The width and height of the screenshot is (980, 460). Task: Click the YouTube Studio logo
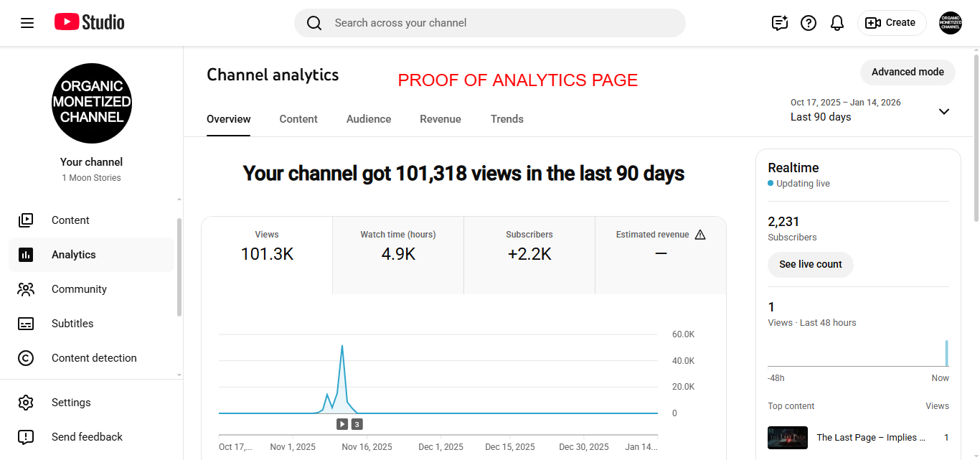90,23
